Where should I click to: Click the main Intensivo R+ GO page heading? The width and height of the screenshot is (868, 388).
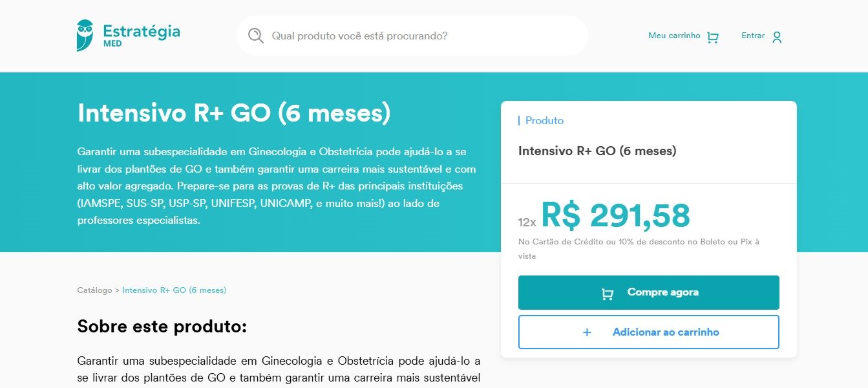click(234, 114)
